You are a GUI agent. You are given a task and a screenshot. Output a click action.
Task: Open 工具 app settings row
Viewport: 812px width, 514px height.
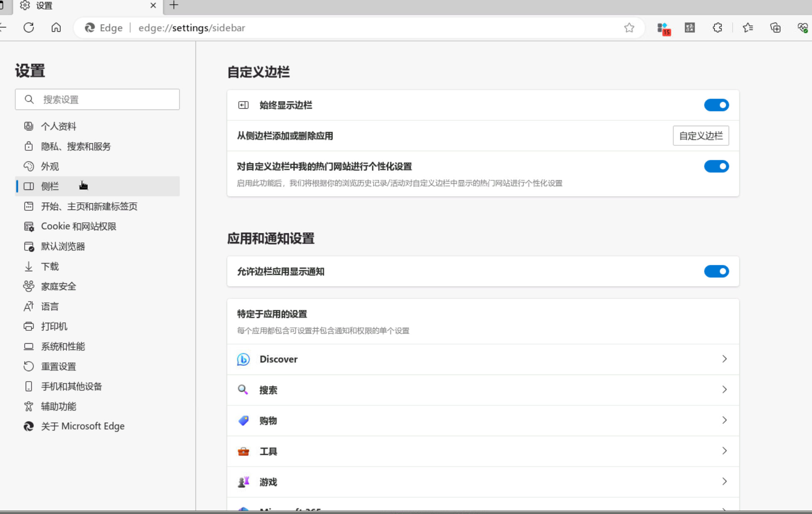click(x=483, y=451)
